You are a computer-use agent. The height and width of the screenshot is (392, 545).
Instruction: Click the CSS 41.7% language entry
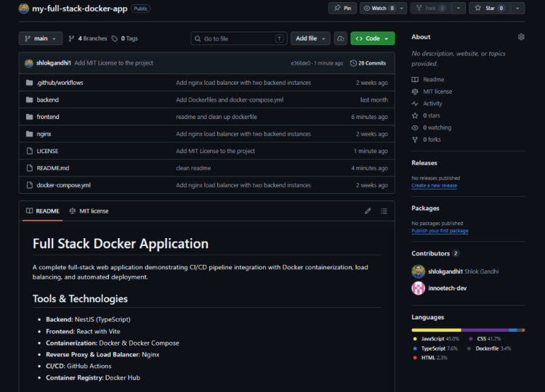pyautogui.click(x=485, y=339)
